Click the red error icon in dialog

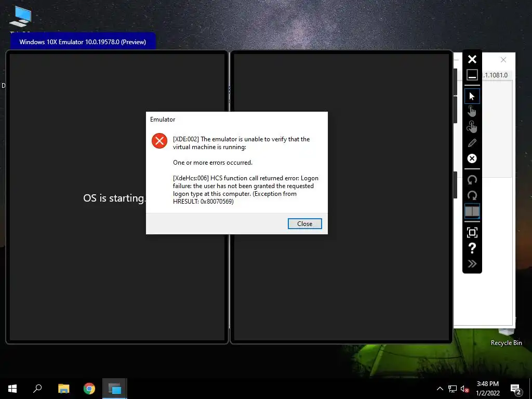(159, 141)
